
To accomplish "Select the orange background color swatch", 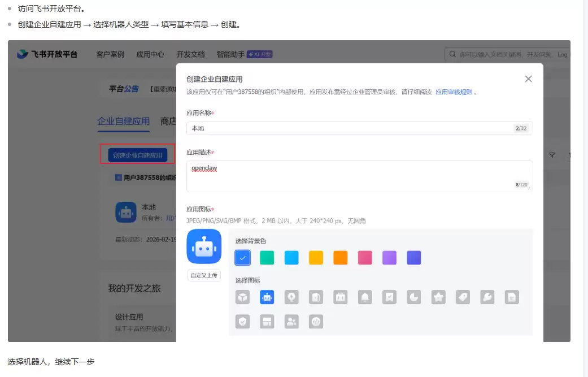I will (340, 257).
